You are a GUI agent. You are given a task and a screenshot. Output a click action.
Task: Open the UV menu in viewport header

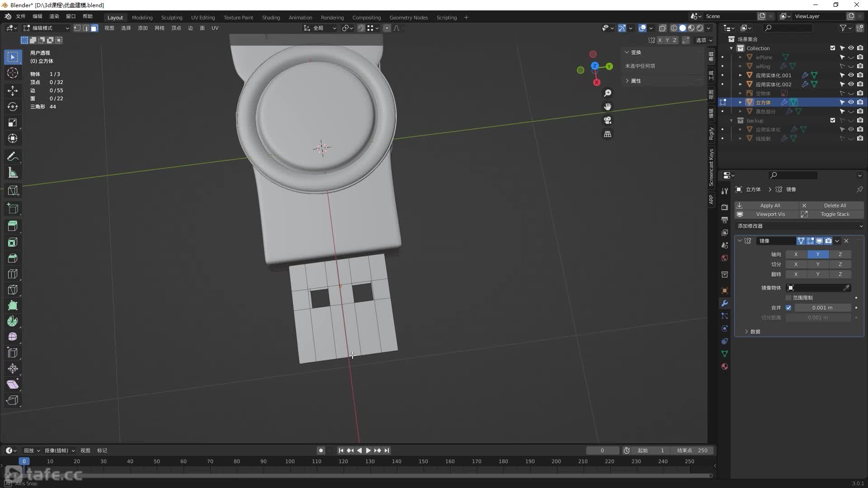[x=215, y=28]
